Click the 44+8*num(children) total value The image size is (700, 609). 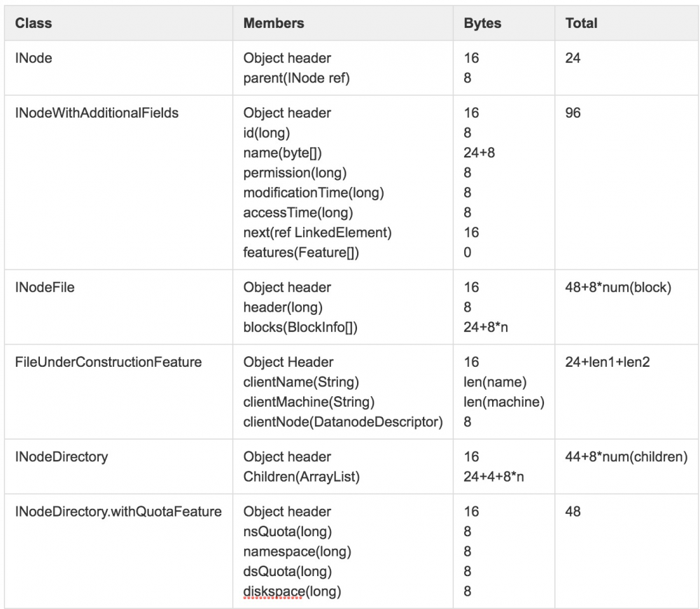(626, 456)
